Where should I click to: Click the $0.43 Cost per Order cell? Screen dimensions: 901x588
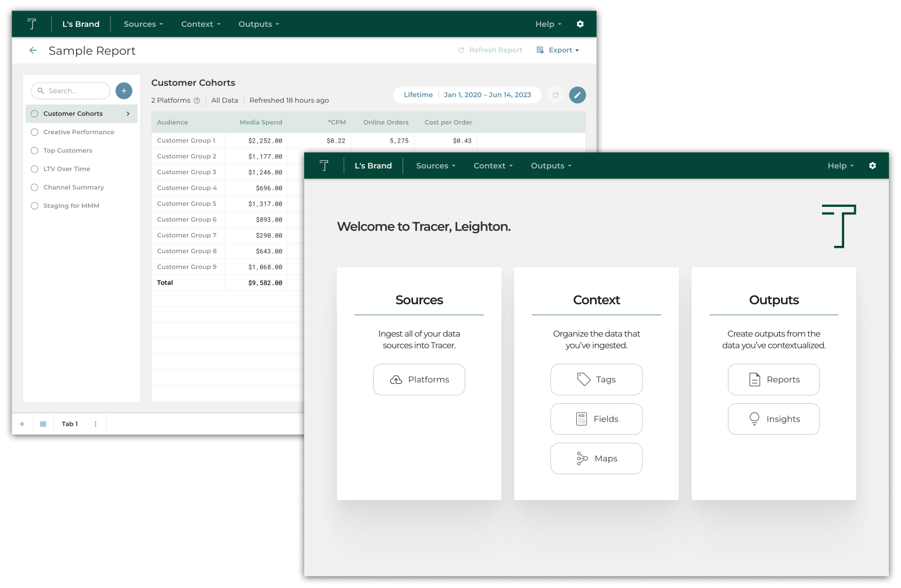(462, 141)
